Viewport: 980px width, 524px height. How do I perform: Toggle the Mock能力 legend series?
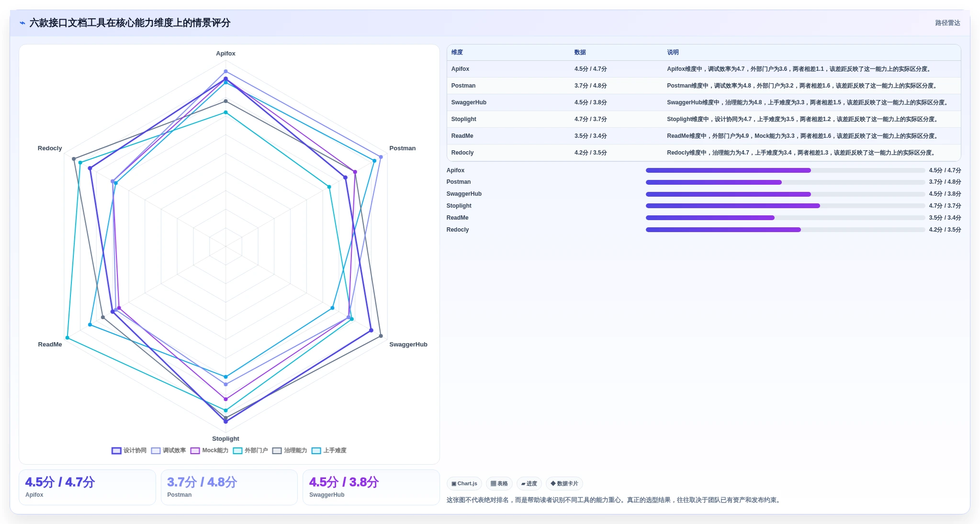pos(209,450)
